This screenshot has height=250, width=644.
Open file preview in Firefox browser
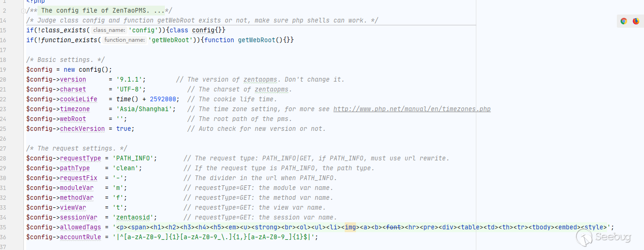click(636, 21)
